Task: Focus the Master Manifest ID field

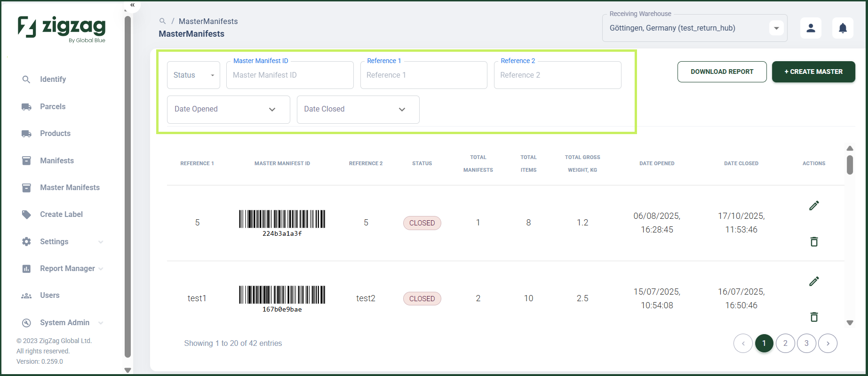Action: coord(290,75)
